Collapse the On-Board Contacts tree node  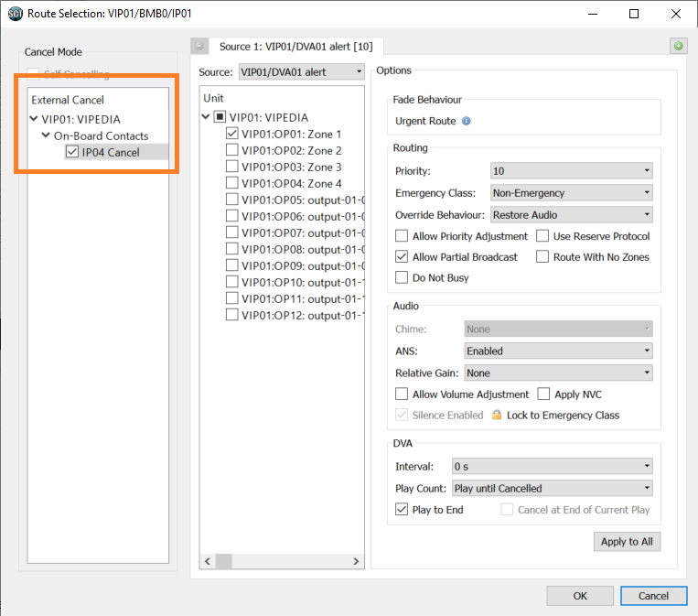pyautogui.click(x=46, y=135)
